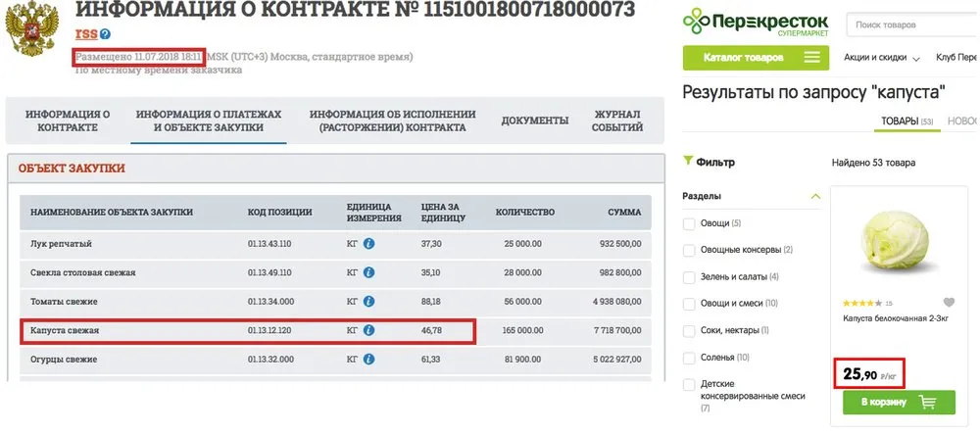Open Информация об исполнении (расторжении) контракта tab
The image size is (980, 435).
pyautogui.click(x=393, y=121)
